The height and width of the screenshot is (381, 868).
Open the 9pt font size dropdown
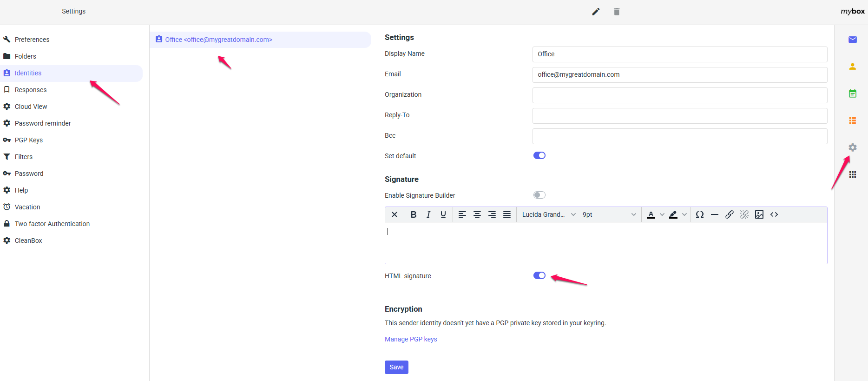[609, 214]
